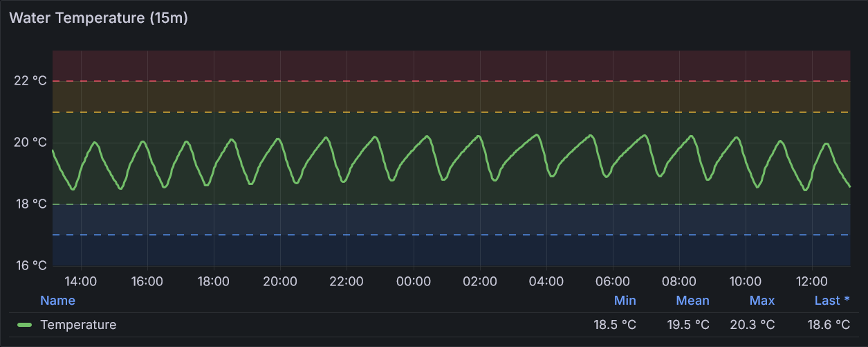Click the 20.3 °C Max value
868x347 pixels.
(752, 325)
